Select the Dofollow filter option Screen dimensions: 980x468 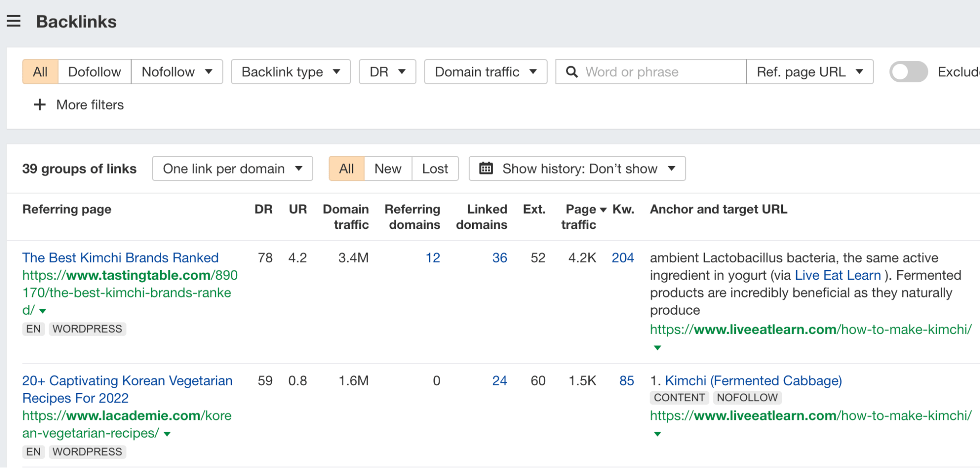(x=94, y=72)
